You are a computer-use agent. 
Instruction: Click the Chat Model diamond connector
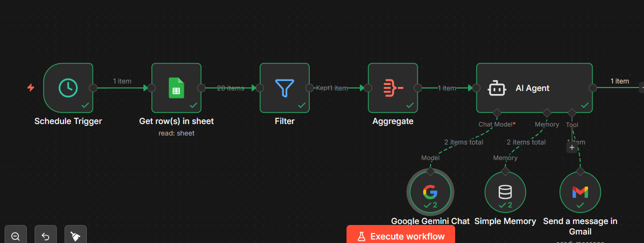pyautogui.click(x=497, y=113)
